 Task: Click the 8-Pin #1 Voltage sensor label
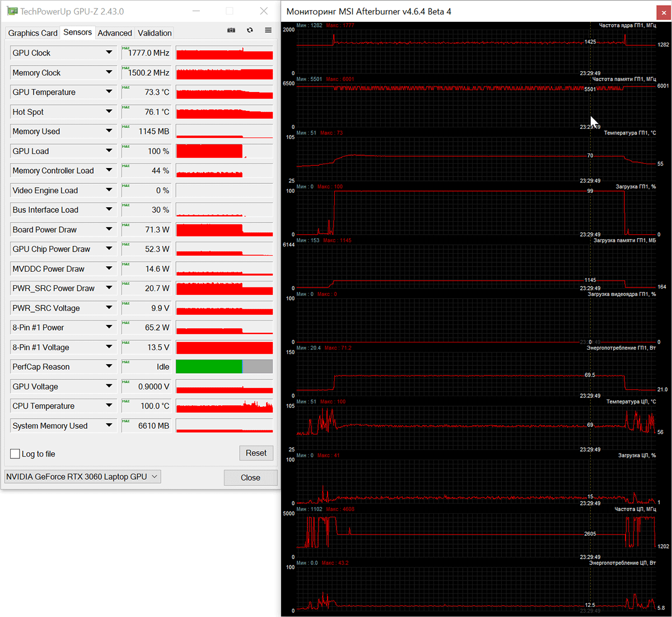(41, 347)
